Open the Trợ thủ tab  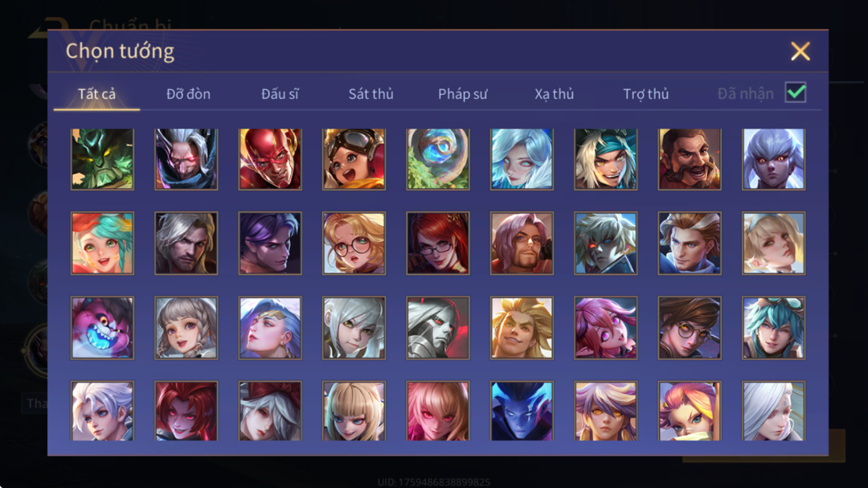[x=646, y=94]
